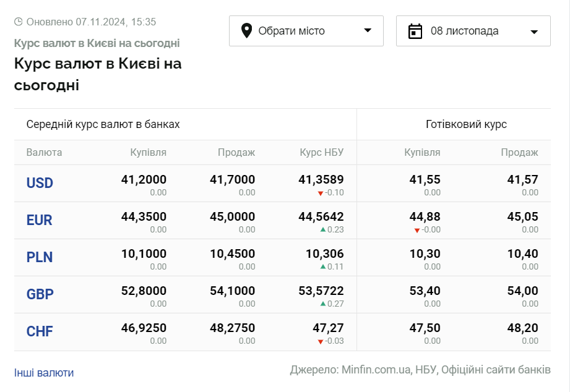Open the CHF currency link
The width and height of the screenshot is (570, 392).
[40, 331]
